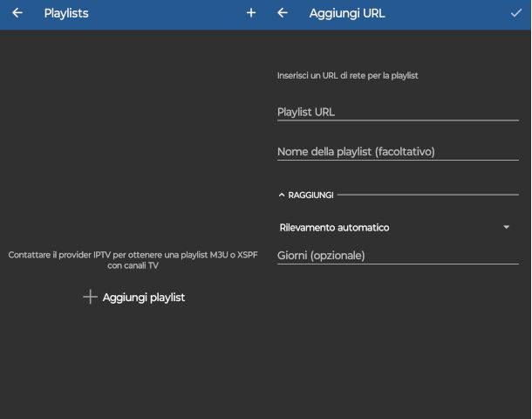The height and width of the screenshot is (419, 532).
Task: Click the plus symbol beside Aggiungi playlist
Action: (89, 298)
